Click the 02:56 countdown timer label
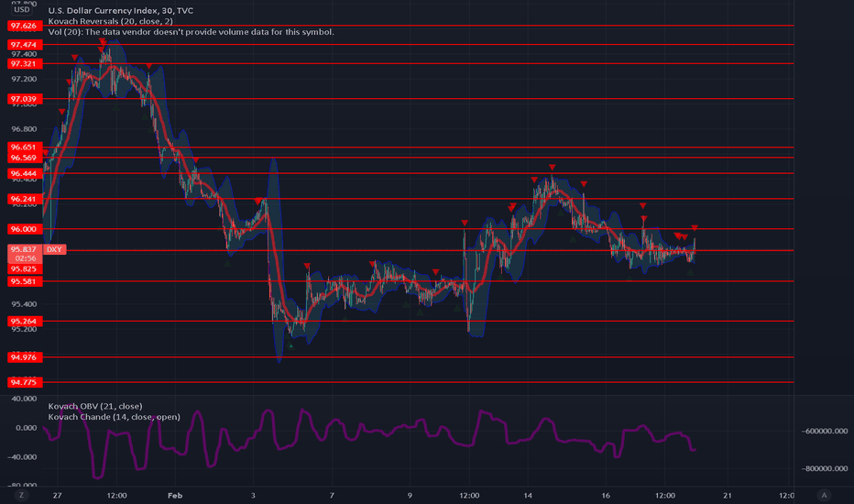854x504 pixels. 25,258
